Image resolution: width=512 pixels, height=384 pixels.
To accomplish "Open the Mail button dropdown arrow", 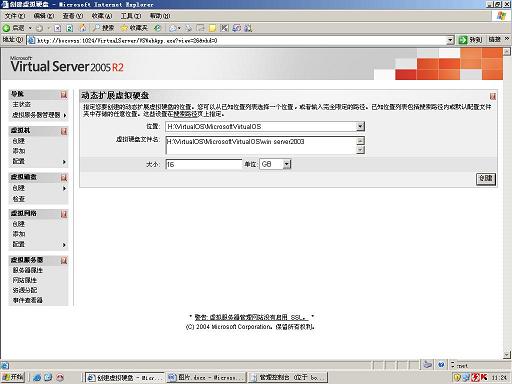I will [179, 28].
